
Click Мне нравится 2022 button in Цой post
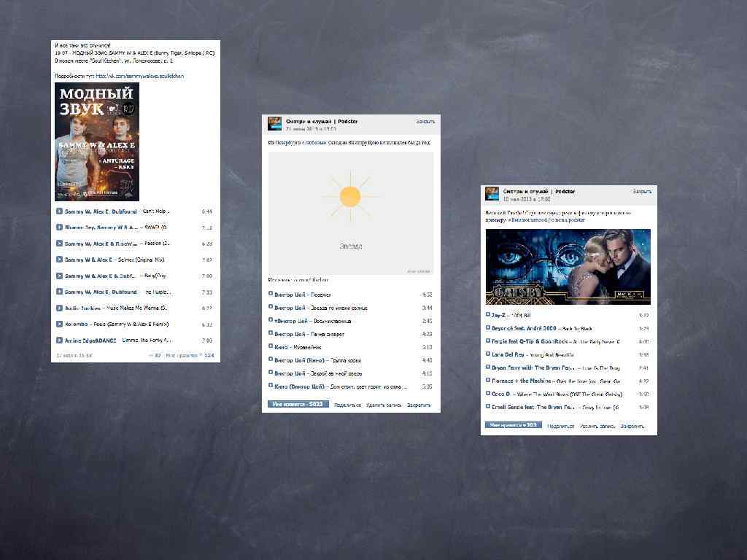[x=298, y=404]
